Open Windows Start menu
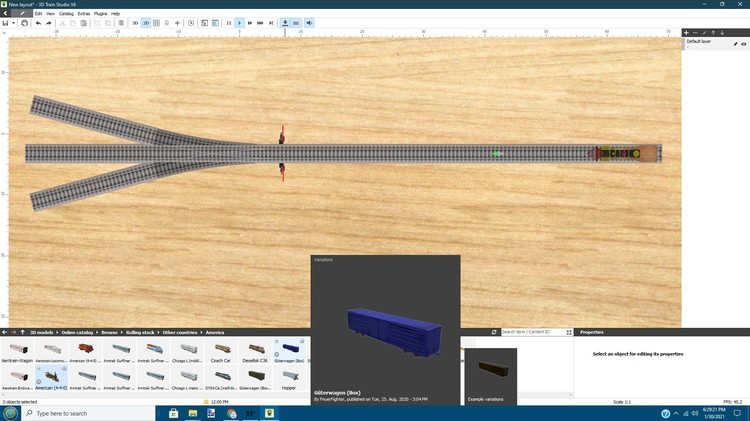Image resolution: width=750 pixels, height=421 pixels. tap(9, 413)
